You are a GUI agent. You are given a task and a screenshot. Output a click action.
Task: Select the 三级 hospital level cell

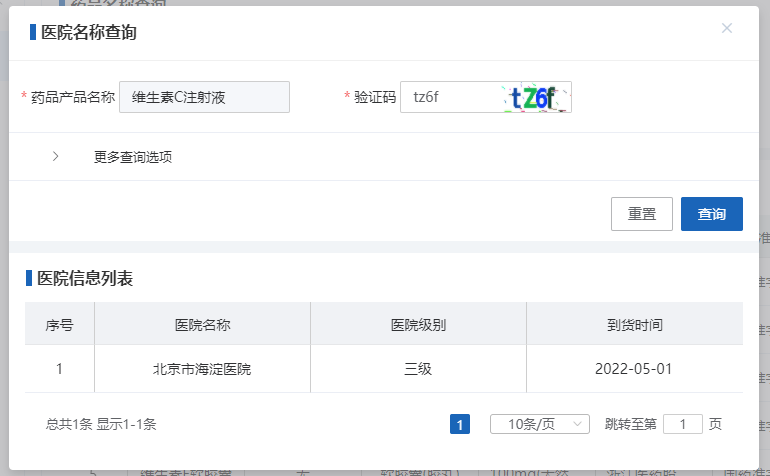click(x=418, y=369)
